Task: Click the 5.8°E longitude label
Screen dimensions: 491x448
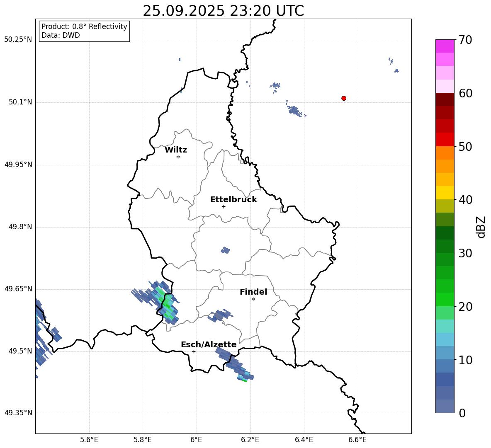Action: 143,440
